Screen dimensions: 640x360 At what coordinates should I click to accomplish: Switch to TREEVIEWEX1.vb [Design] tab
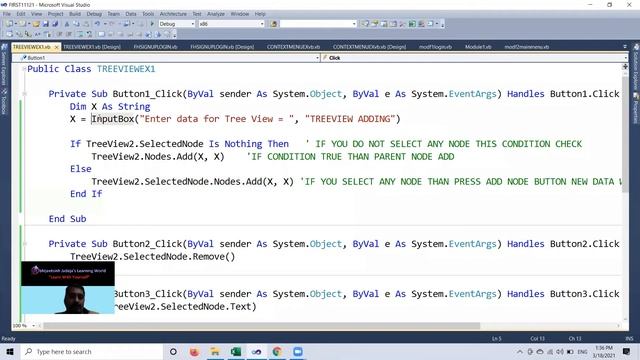(92, 47)
